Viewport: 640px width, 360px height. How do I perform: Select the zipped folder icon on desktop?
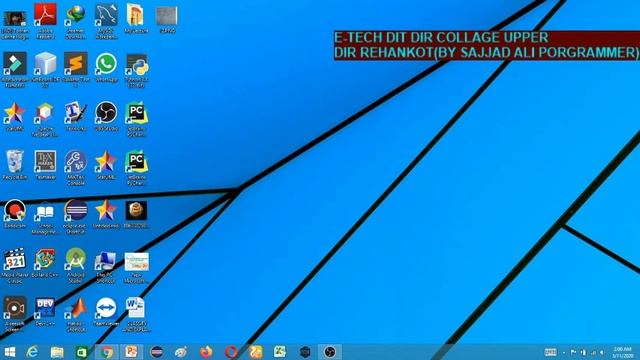pyautogui.click(x=136, y=16)
